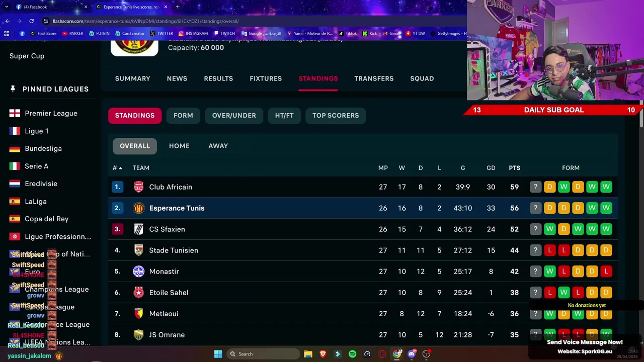
Task: Open the FlashScore bookmark
Action: 43,34
